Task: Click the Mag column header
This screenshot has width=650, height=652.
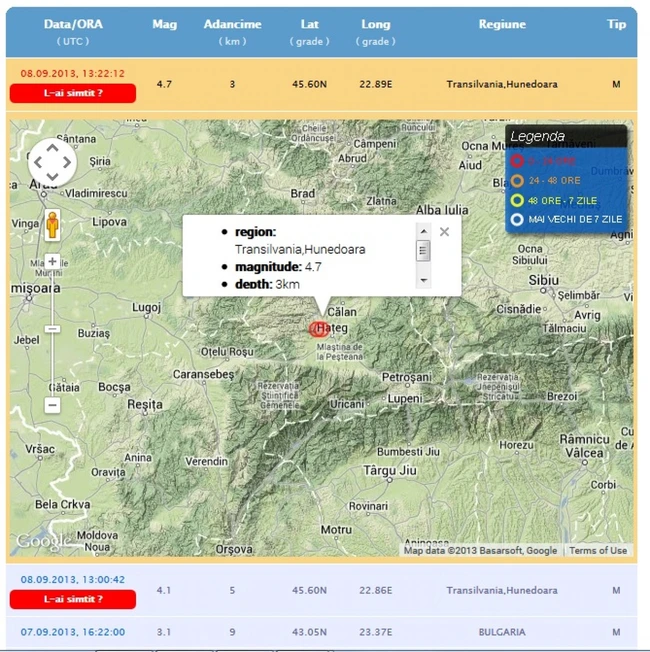Action: pyautogui.click(x=164, y=24)
